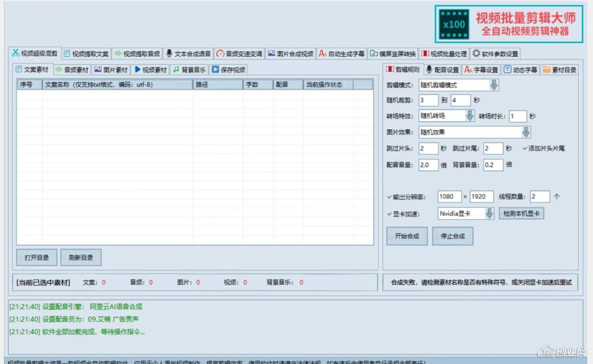Click the music note icon on 背景音乐 tab
The image size is (593, 364).
tap(176, 69)
